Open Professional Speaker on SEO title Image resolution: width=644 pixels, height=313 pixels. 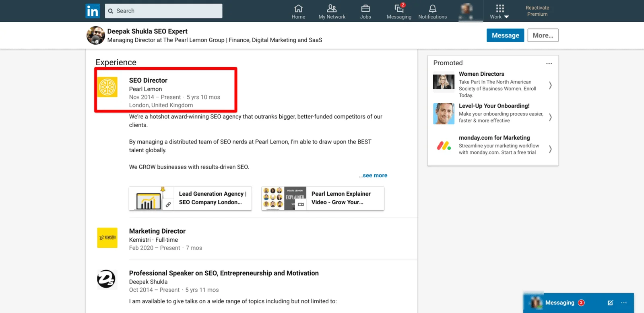(224, 273)
